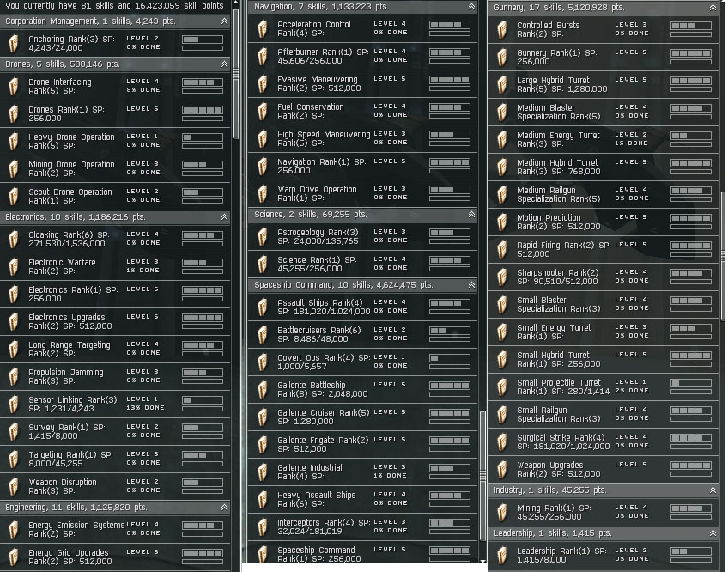
Task: Select the Fuel Conservation skill text
Action: (311, 111)
